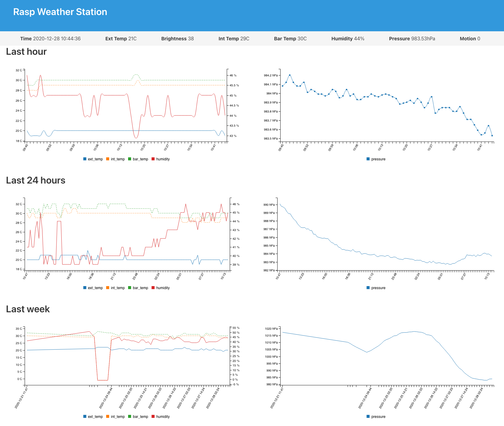
Task: Toggle ext_temp swatch in Last 24 hours legend
Action: pos(85,288)
